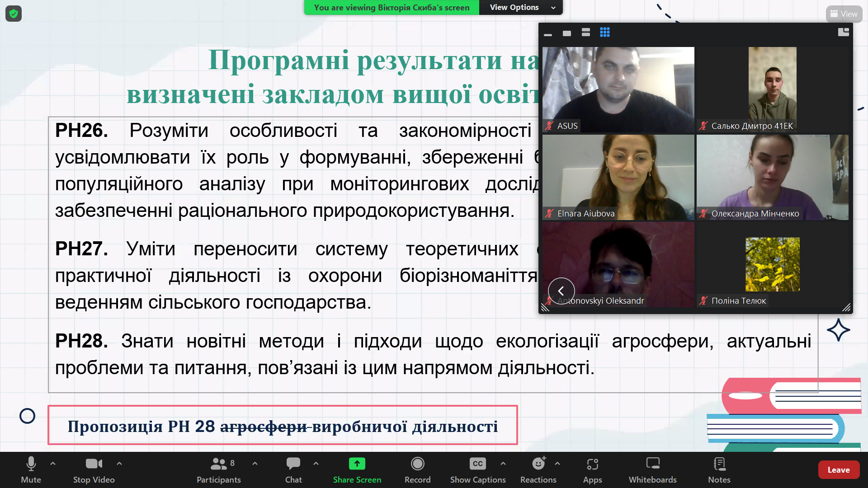The width and height of the screenshot is (868, 488).
Task: Open caption settings chevron
Action: (x=503, y=464)
